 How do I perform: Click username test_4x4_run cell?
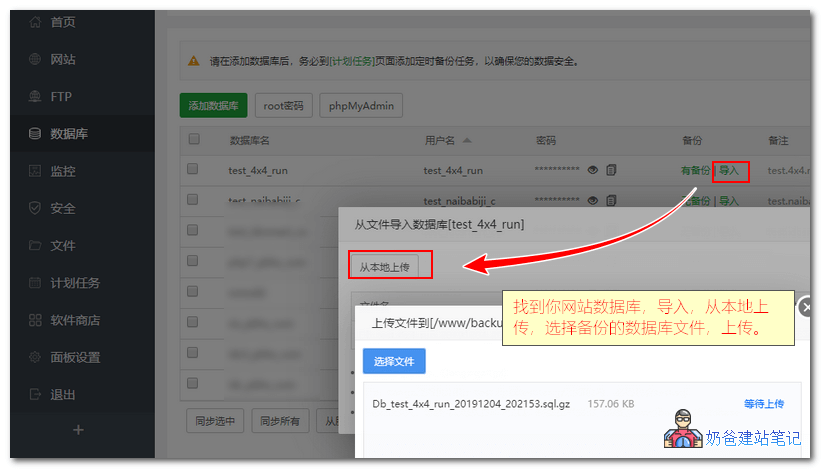pos(453,170)
